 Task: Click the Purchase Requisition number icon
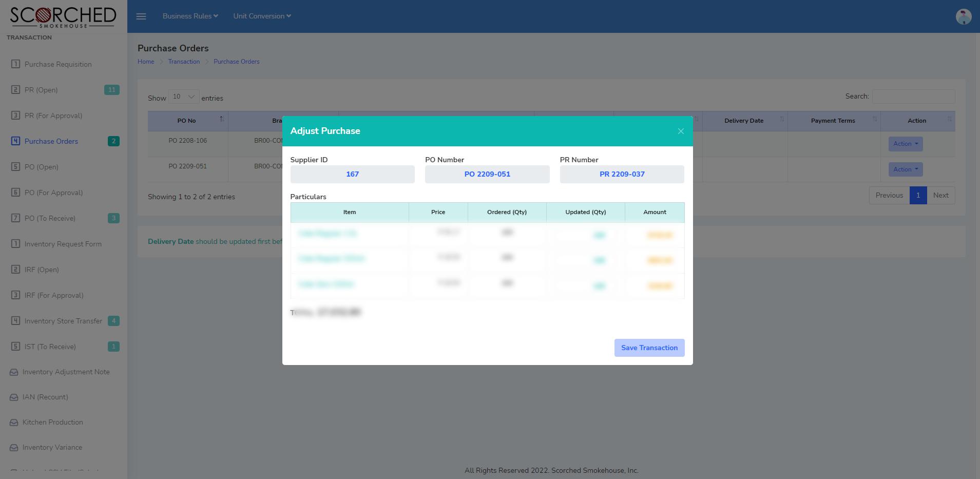coord(15,64)
